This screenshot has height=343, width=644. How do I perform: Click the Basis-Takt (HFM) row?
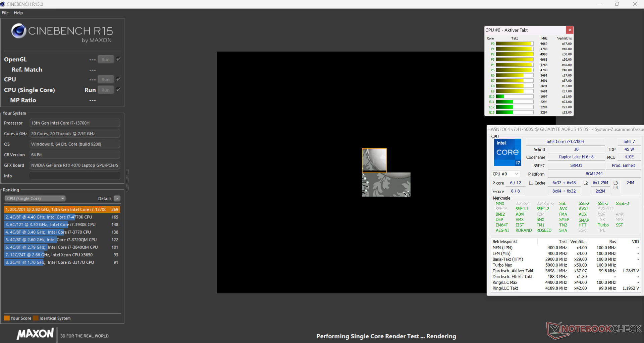tap(566, 259)
